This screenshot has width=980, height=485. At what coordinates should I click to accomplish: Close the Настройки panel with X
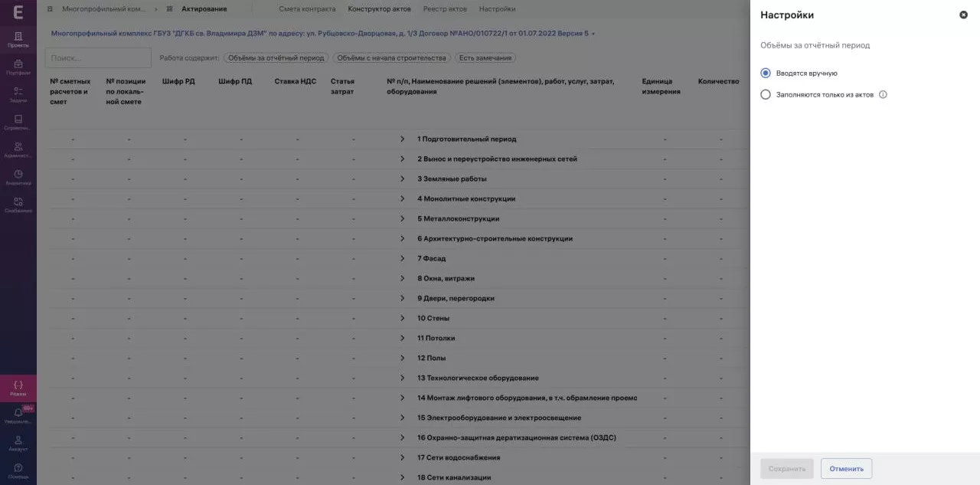pyautogui.click(x=963, y=15)
